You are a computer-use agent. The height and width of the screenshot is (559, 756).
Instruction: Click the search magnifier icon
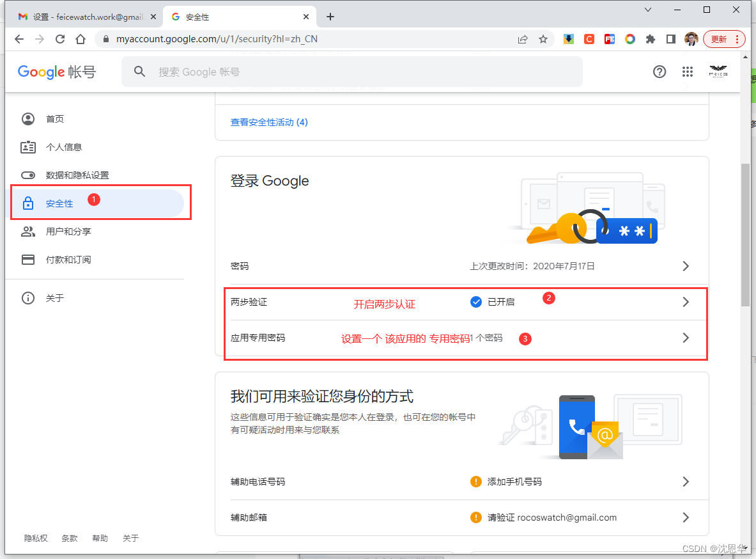pos(139,72)
